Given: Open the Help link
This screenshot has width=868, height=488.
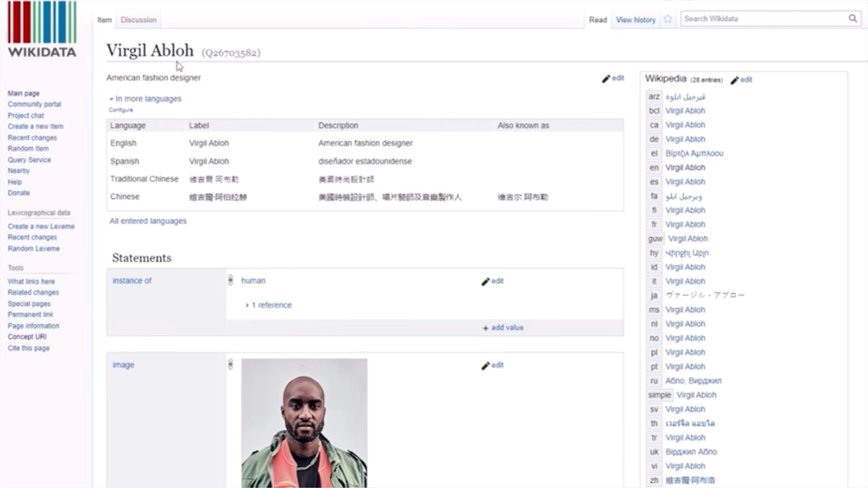Looking at the screenshot, I should (14, 182).
